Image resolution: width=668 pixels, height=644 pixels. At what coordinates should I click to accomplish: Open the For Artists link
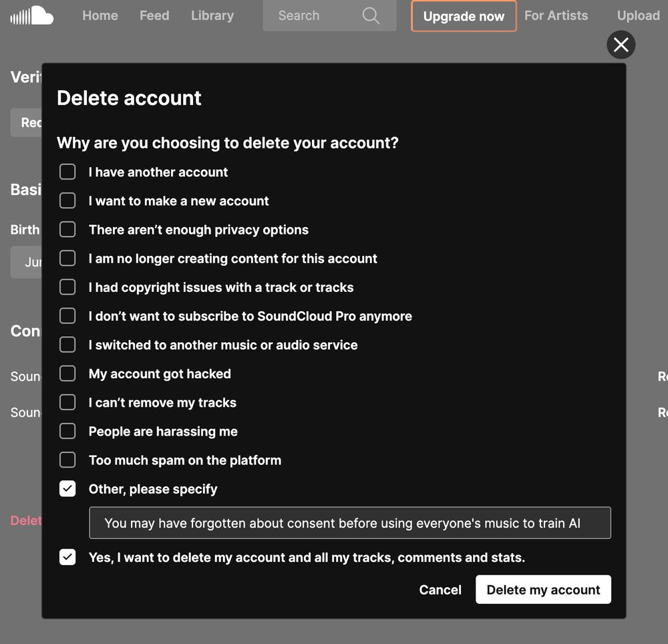556,15
